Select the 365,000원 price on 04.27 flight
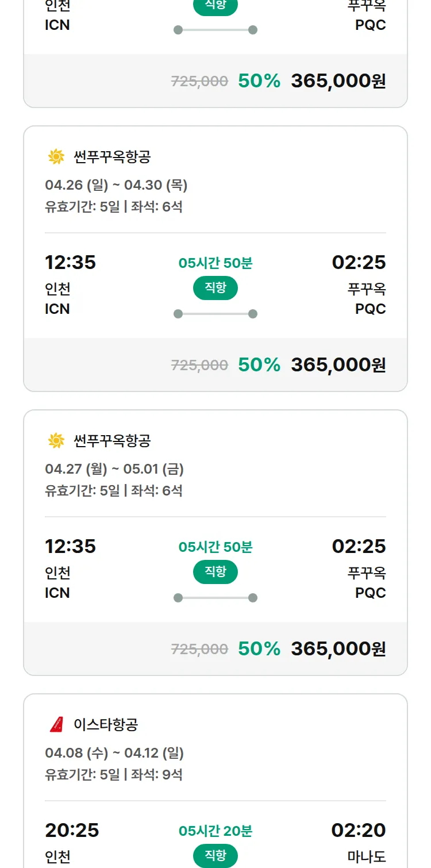Image resolution: width=431 pixels, height=868 pixels. coord(338,649)
